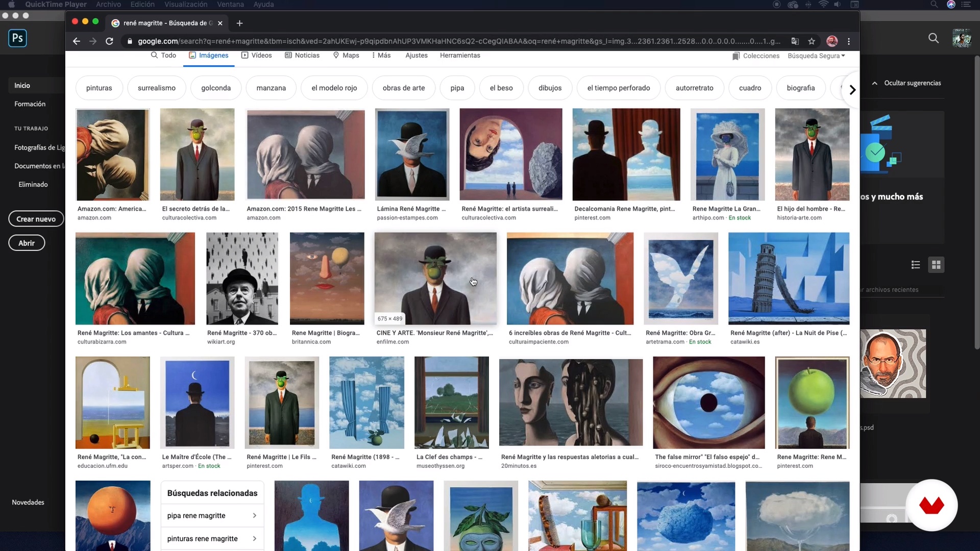Expand 'pinturas rene magritte' related search
Screen dimensions: 980x551
pyautogui.click(x=212, y=539)
